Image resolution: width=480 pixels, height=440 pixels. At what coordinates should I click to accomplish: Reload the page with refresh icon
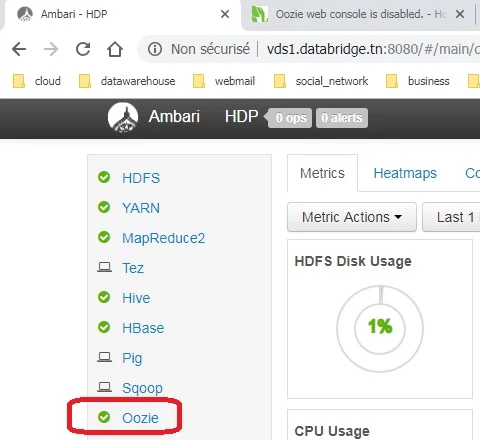[x=83, y=49]
